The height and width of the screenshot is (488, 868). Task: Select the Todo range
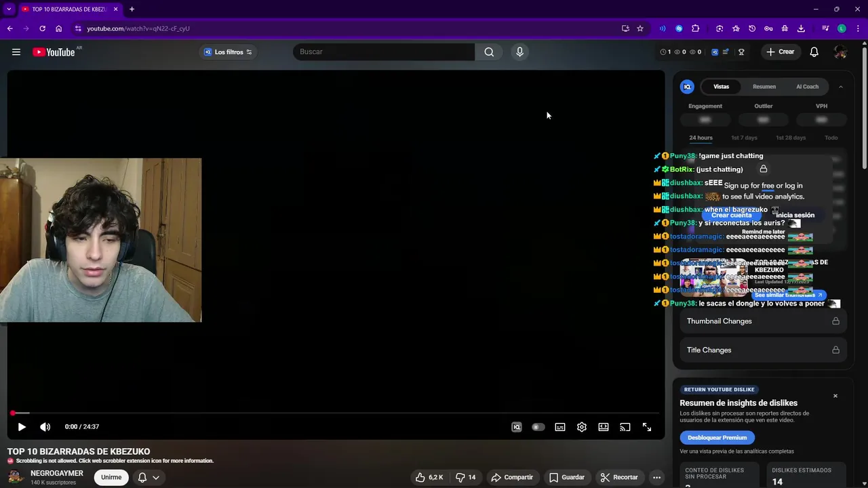[x=831, y=138]
